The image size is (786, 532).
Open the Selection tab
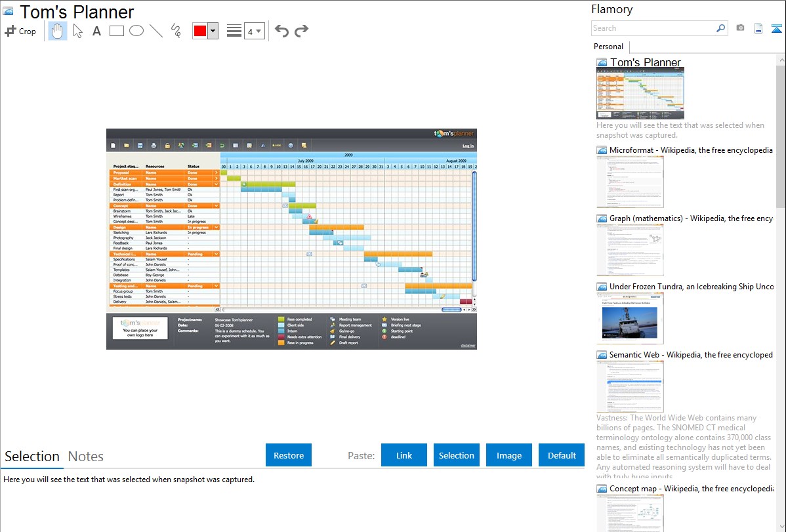(x=32, y=457)
